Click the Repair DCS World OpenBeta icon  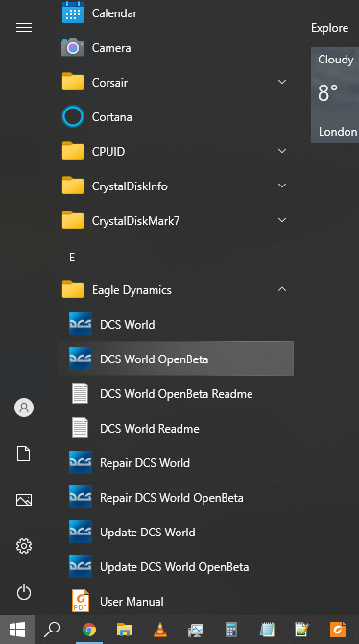(81, 497)
